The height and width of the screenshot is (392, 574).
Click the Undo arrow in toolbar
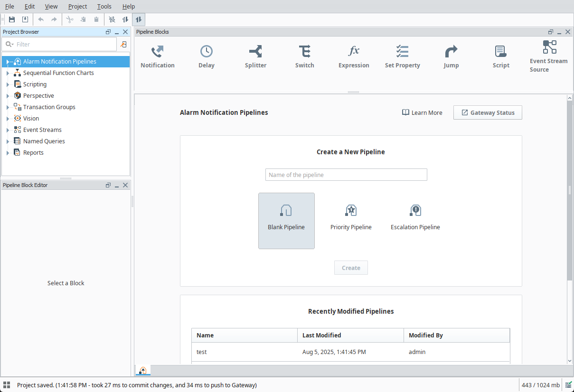pyautogui.click(x=41, y=19)
